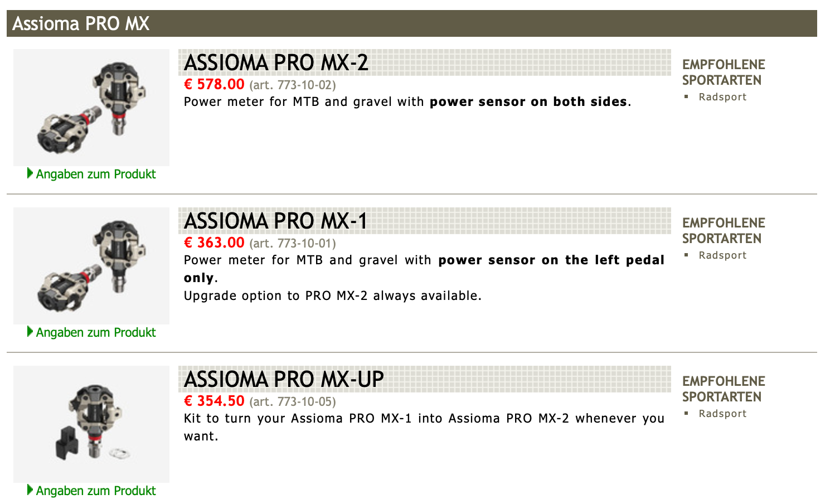Click the ASSIOMA PRO MX-1 pedal thumbnail

[91, 266]
